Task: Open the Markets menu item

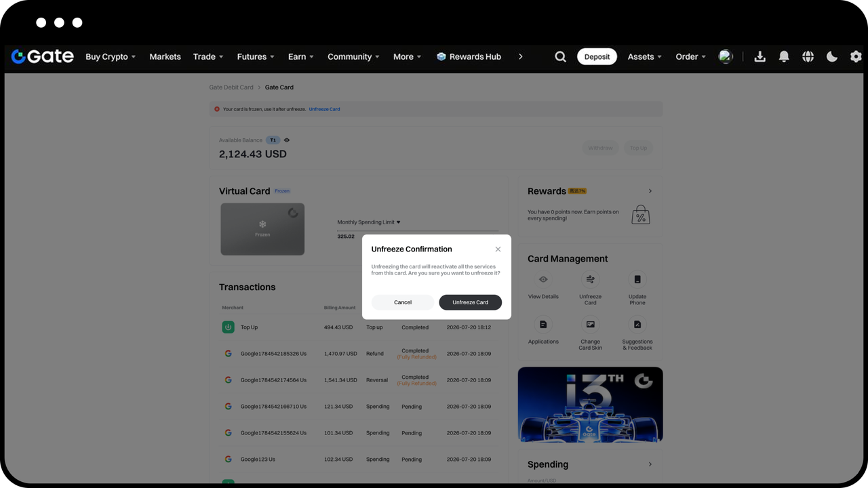Action: (x=165, y=57)
